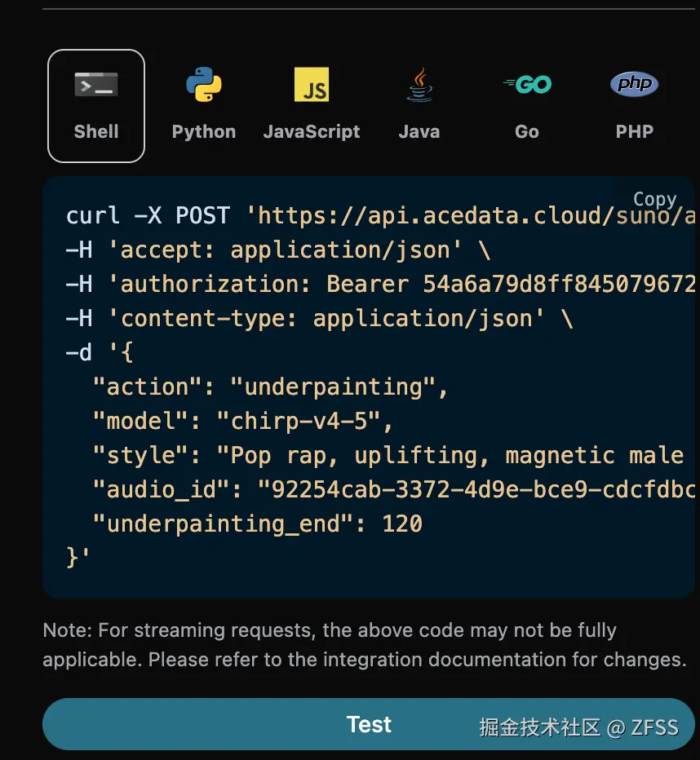Click the authorization Bearer token line
This screenshot has width=700, height=760.
click(380, 284)
